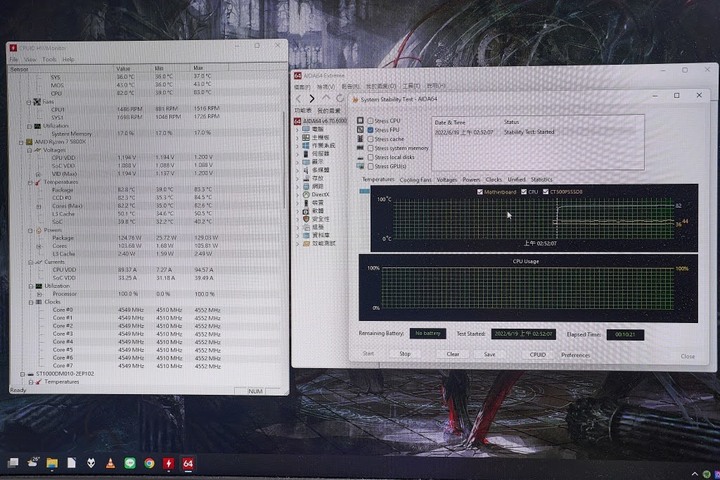
Task: Switch to the Cooling Fans tab
Action: click(416, 180)
